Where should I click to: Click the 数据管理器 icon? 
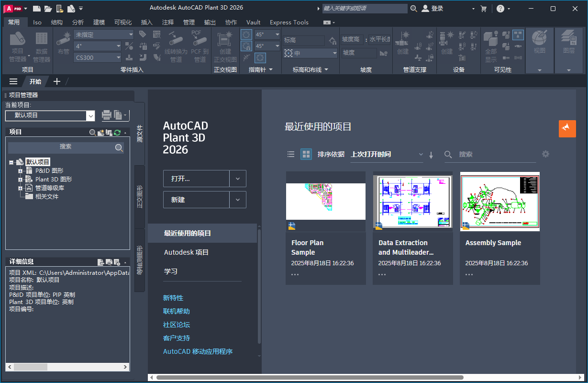click(42, 44)
